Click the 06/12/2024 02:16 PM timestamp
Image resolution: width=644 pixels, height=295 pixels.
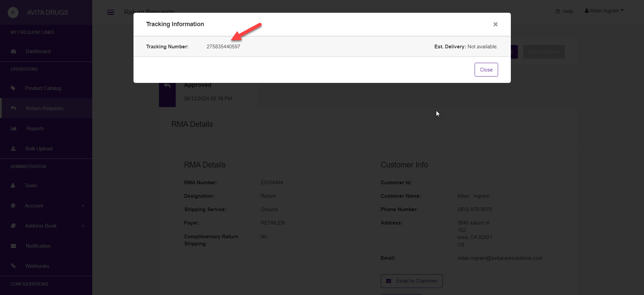[x=208, y=99]
